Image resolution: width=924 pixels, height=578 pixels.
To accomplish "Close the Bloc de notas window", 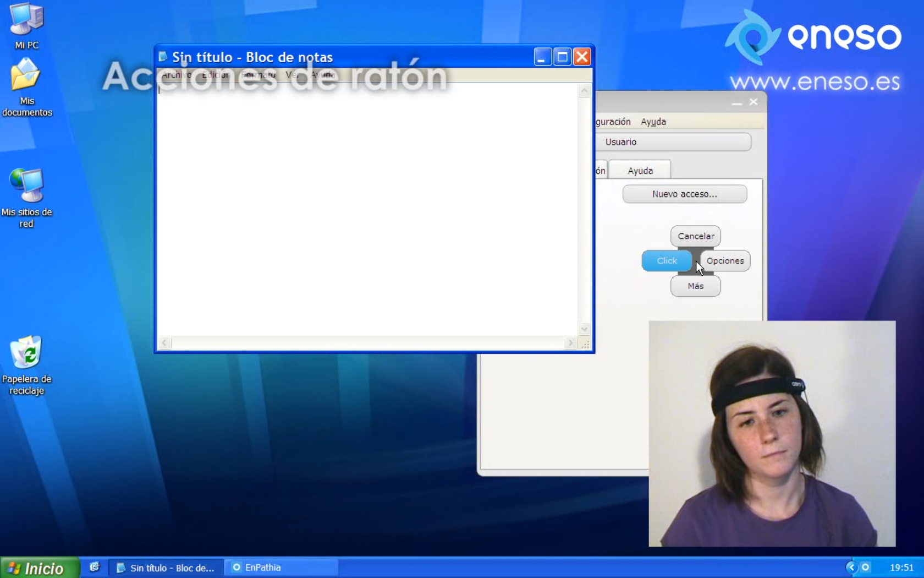I will pyautogui.click(x=582, y=57).
